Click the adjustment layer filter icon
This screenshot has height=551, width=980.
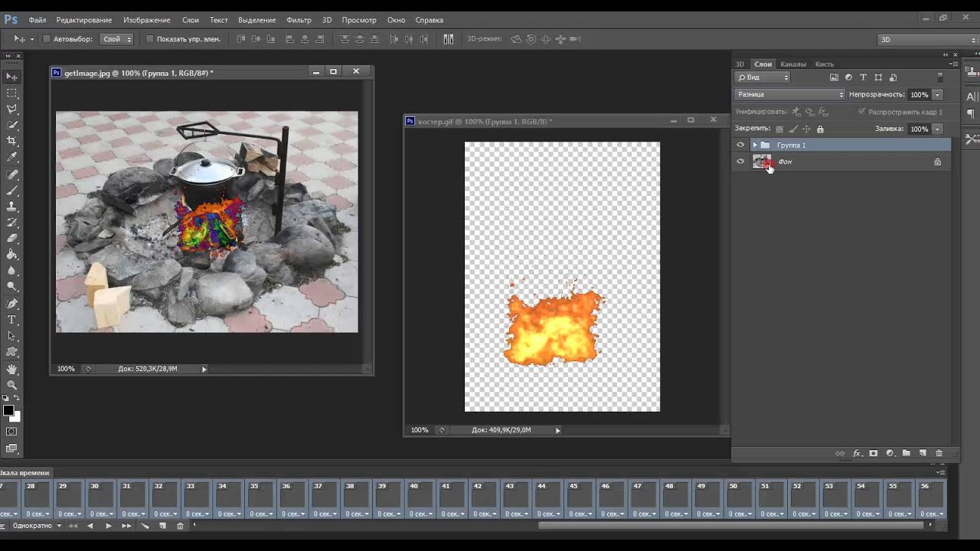(x=848, y=77)
